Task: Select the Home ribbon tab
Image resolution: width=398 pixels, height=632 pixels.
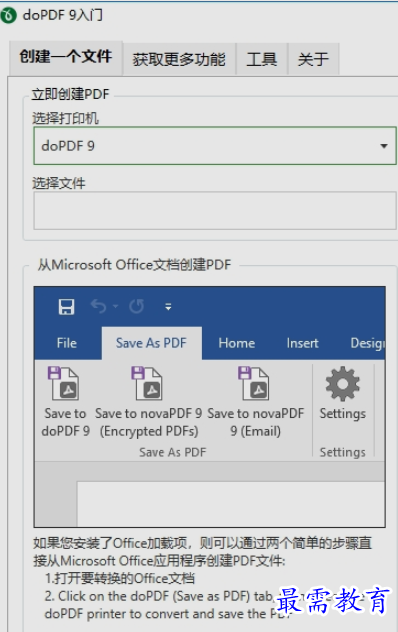Action: pyautogui.click(x=237, y=343)
